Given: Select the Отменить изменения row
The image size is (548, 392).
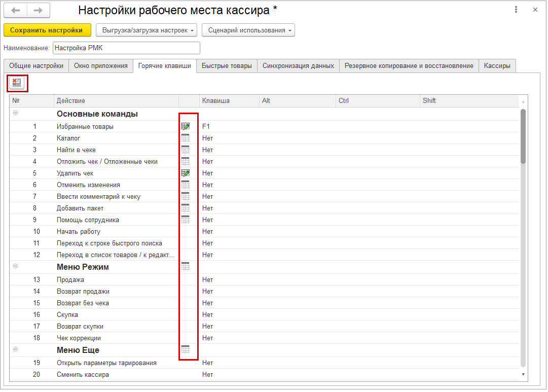Looking at the screenshot, I should coord(265,185).
